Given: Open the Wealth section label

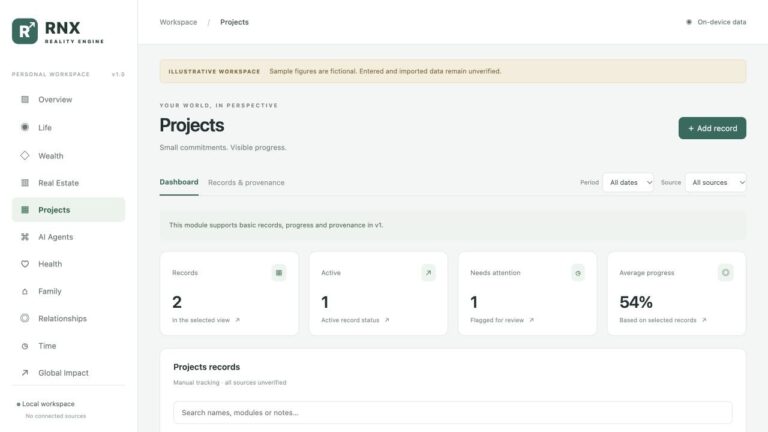Looking at the screenshot, I should pos(51,156).
